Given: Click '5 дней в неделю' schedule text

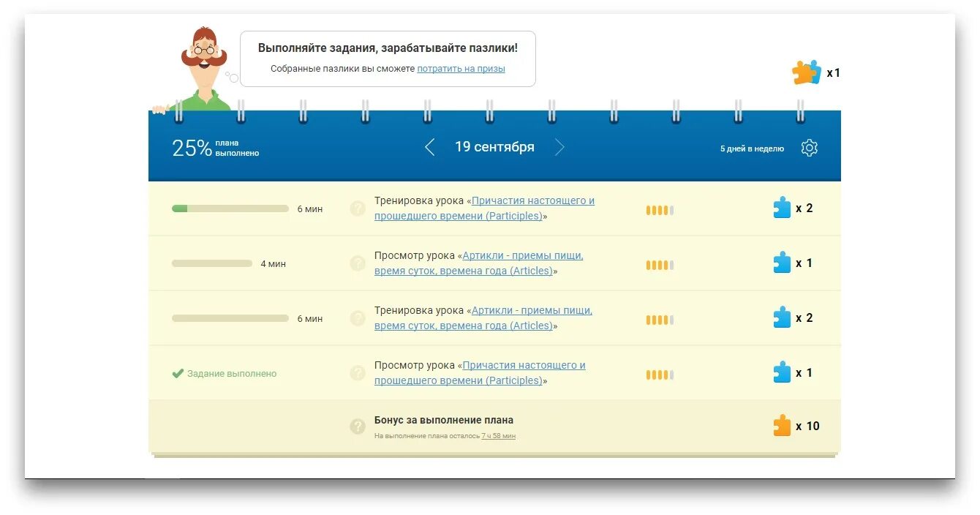Looking at the screenshot, I should pyautogui.click(x=752, y=149).
